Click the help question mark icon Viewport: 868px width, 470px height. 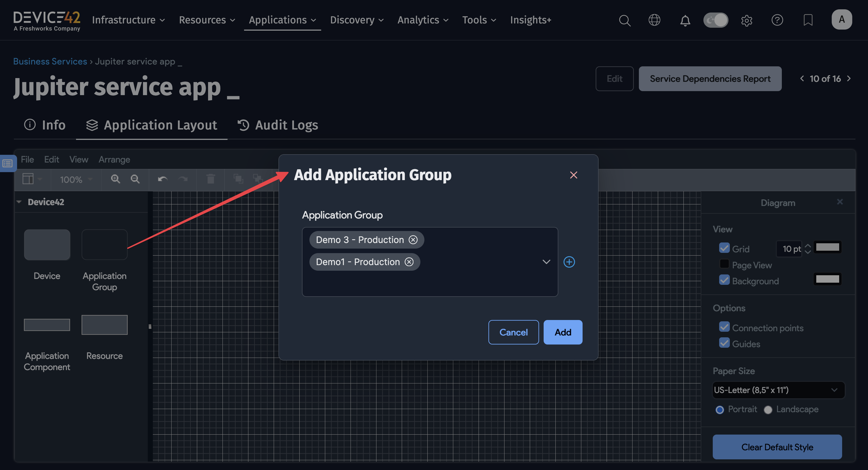(777, 20)
